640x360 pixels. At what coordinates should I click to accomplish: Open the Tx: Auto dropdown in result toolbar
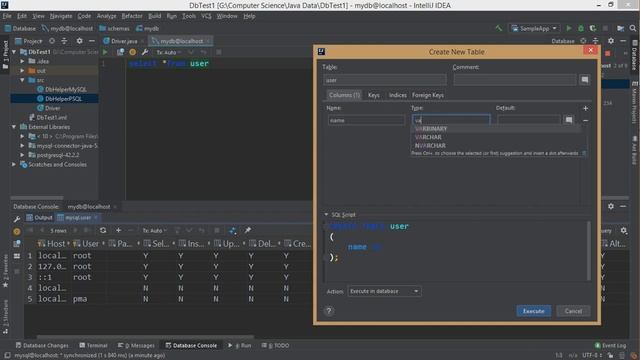coord(155,231)
